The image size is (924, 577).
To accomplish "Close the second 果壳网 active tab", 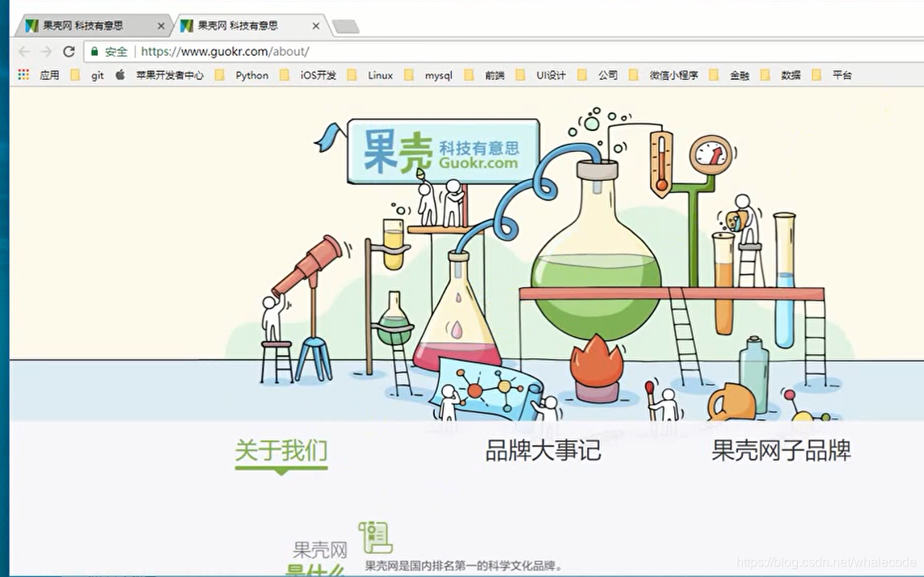I will (x=316, y=26).
